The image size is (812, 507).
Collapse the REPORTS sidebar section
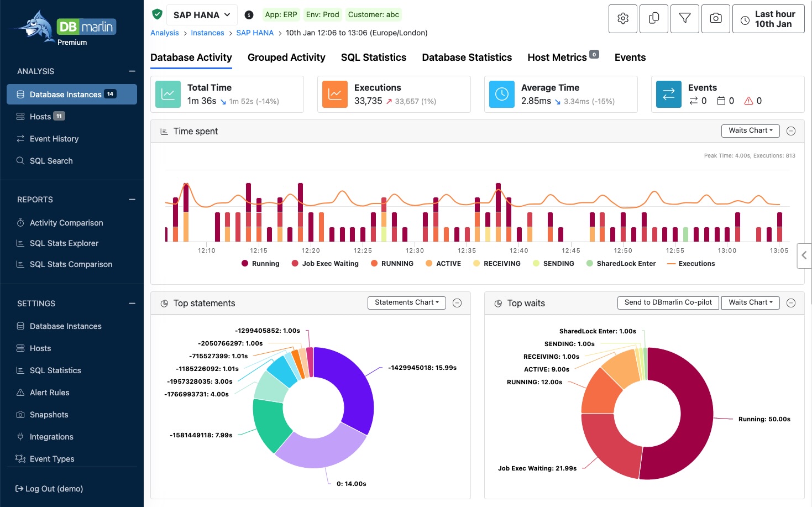coord(132,200)
